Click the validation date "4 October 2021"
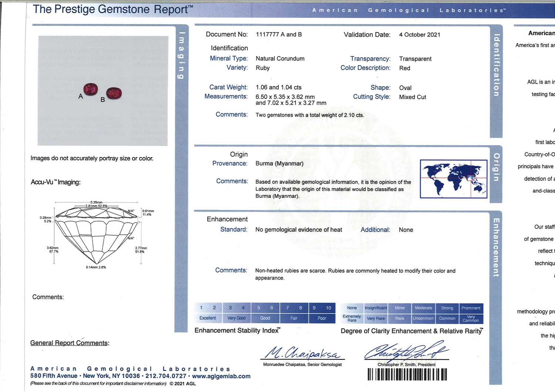 (x=420, y=35)
